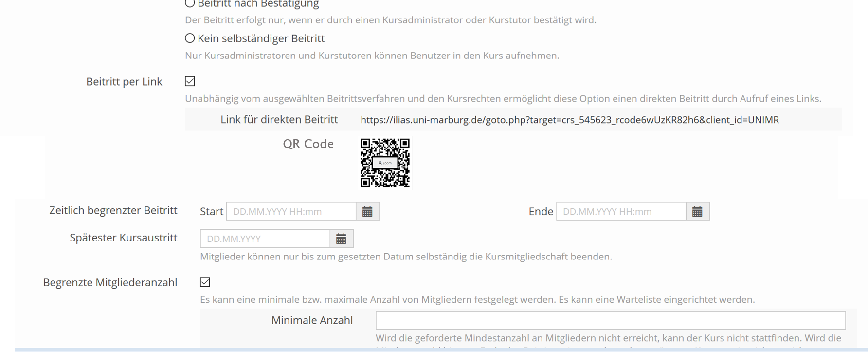868x352 pixels.
Task: Click the 'Zeitlich begrenzter Beitritt' label
Action: click(x=113, y=210)
